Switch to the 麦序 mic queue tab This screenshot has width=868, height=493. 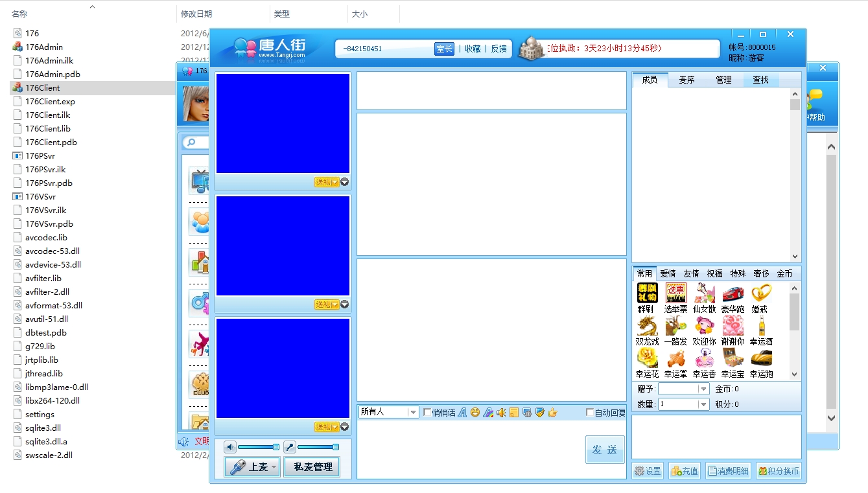[x=687, y=80]
